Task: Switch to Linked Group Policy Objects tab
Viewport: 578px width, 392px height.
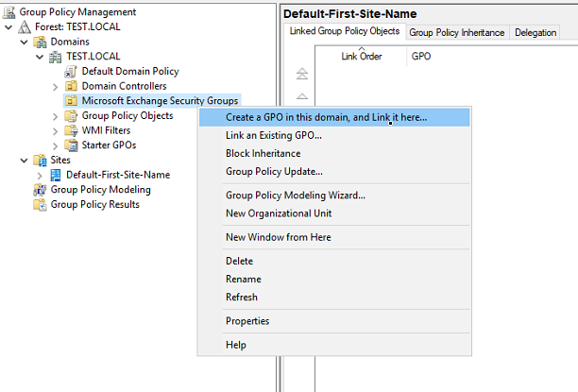Action: click(x=345, y=31)
